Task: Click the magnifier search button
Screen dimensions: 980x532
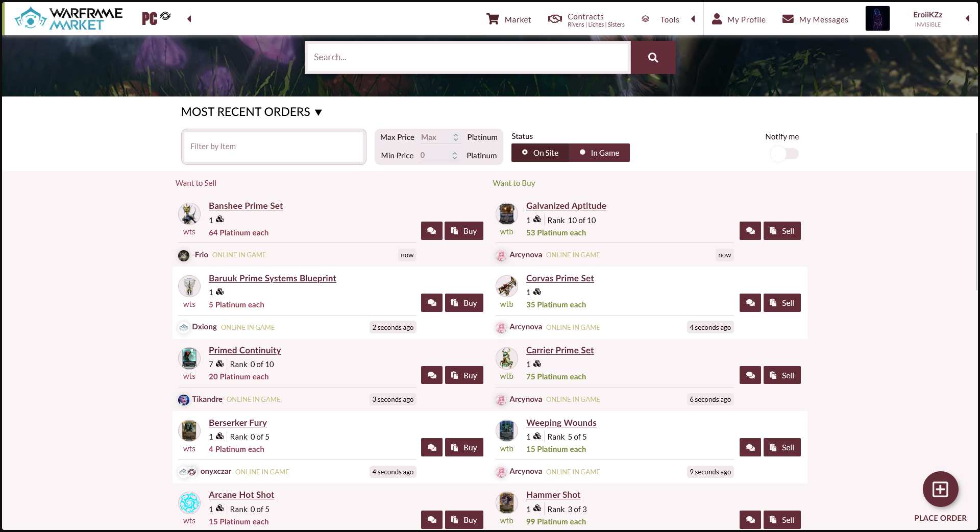Action: click(x=653, y=58)
